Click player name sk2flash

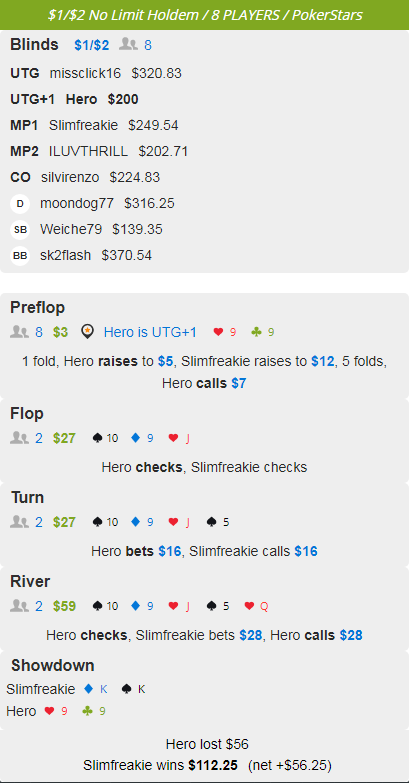coord(66,256)
